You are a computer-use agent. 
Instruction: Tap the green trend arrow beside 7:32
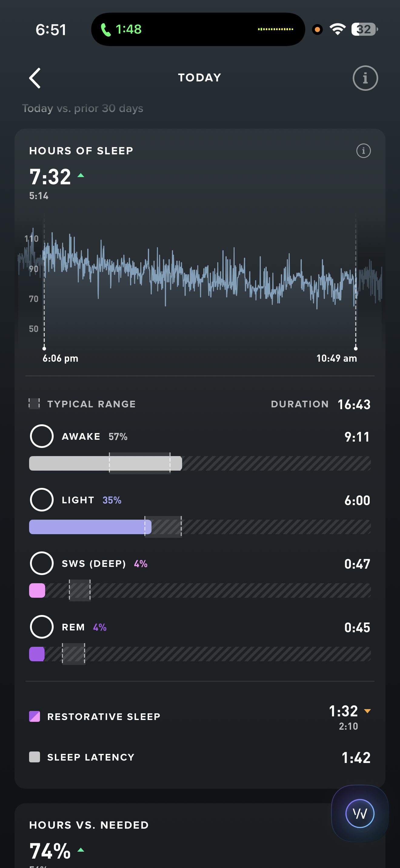81,175
